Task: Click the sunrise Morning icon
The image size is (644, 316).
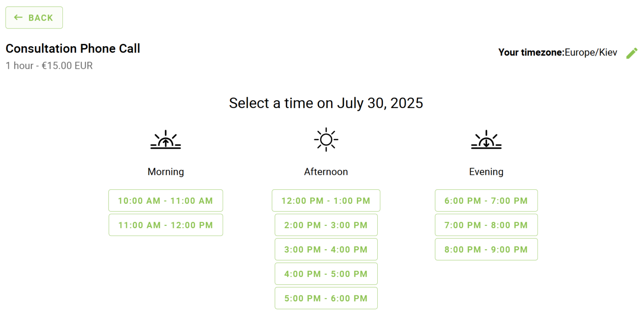Action: (166, 140)
